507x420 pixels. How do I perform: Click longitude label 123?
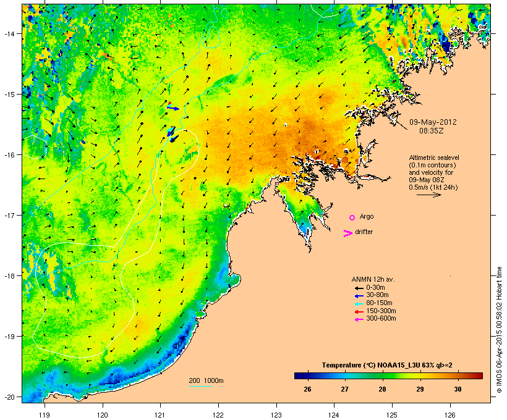[276, 415]
